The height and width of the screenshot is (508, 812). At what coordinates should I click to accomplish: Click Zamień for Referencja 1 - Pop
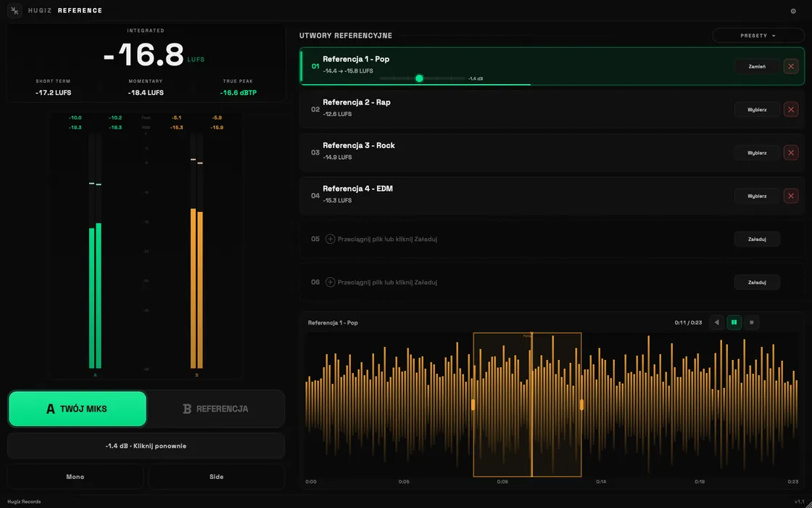point(757,66)
